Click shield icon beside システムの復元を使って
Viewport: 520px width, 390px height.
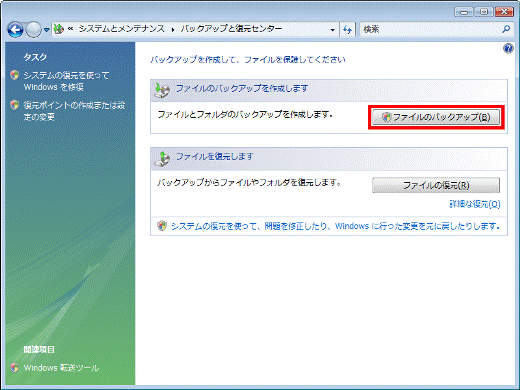tap(14, 75)
